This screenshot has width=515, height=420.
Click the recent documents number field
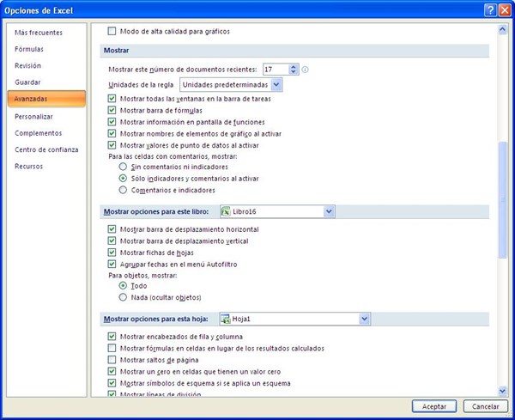click(x=276, y=70)
